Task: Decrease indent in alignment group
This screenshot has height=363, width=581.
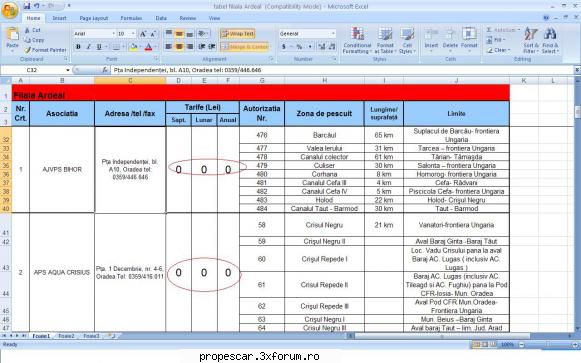Action: click(202, 47)
